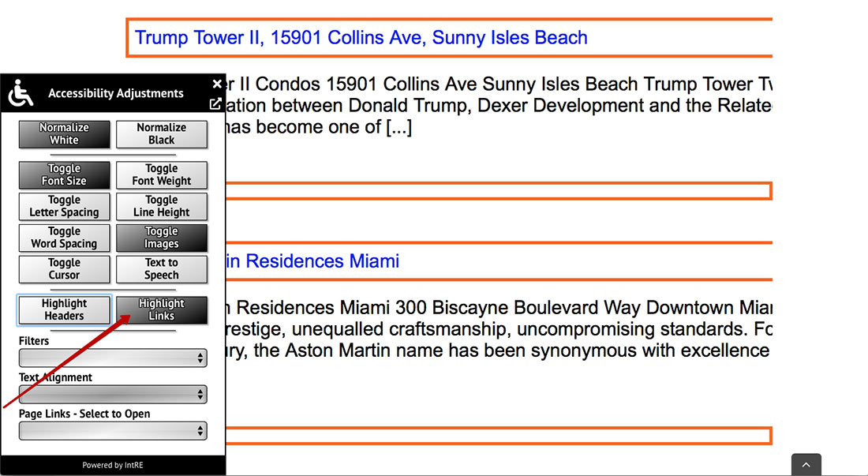Activate Text to Speech
Viewport: 868px width, 476px height.
[x=162, y=269]
